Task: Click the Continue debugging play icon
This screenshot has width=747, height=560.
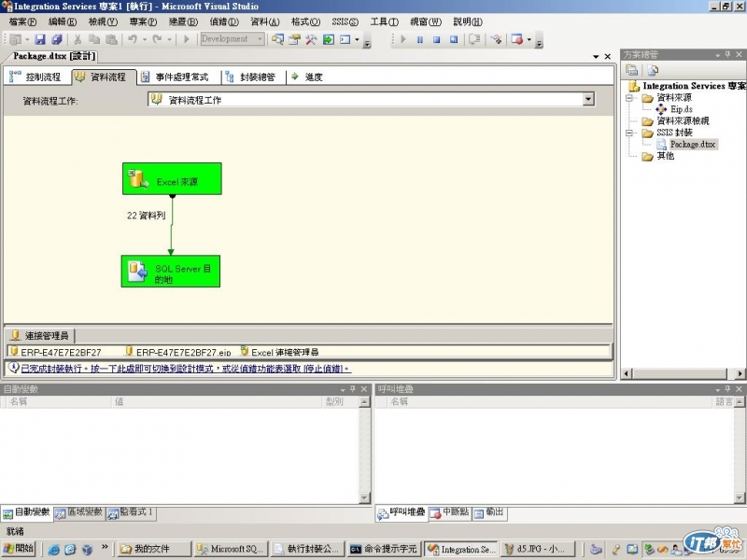Action: pyautogui.click(x=403, y=39)
